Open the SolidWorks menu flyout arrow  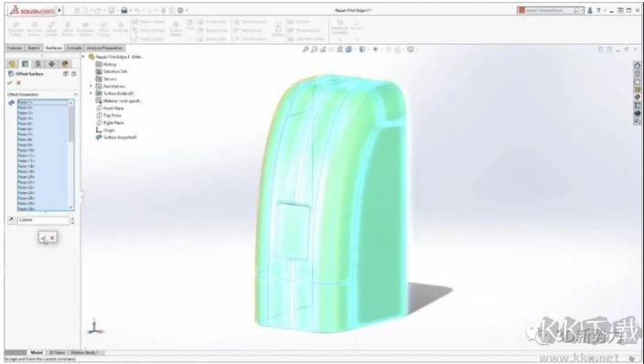(x=60, y=10)
